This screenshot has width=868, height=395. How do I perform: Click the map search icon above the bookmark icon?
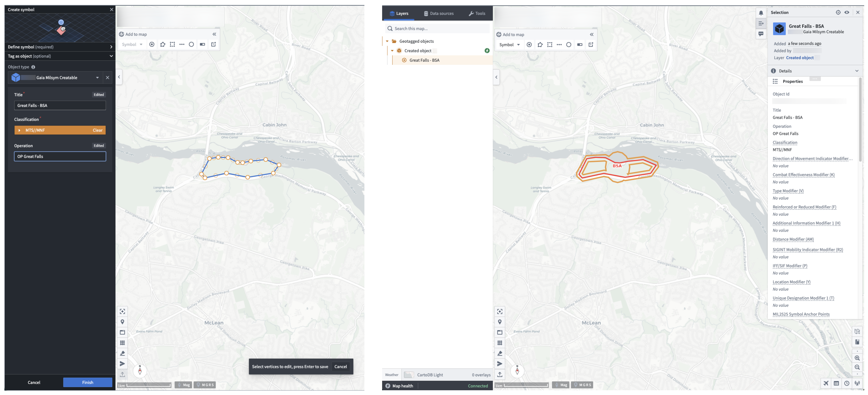pyautogui.click(x=857, y=331)
